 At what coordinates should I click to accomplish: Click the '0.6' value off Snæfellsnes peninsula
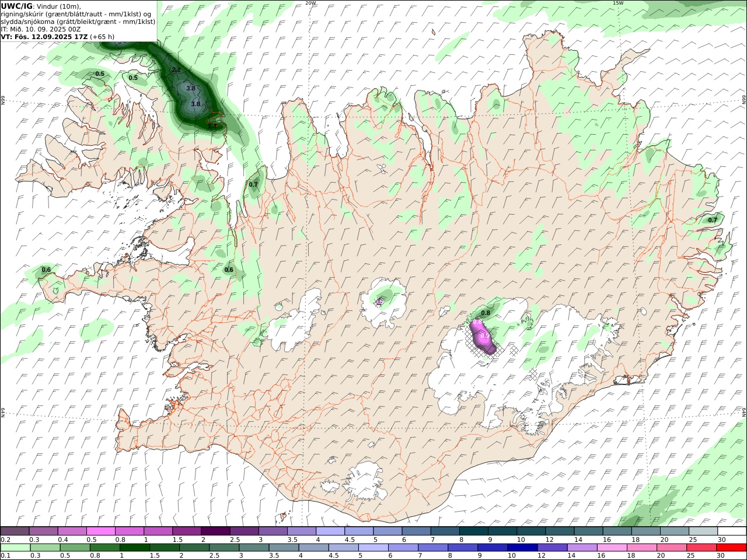click(x=46, y=269)
